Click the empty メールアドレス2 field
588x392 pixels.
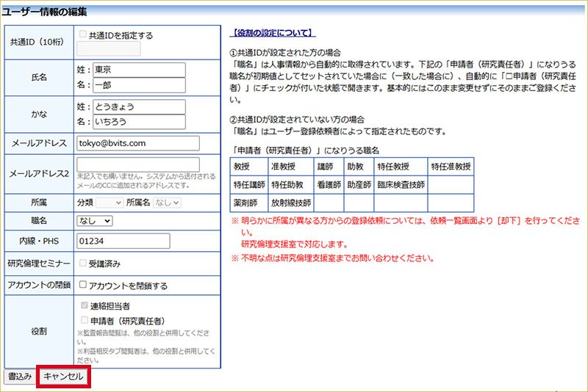point(138,164)
